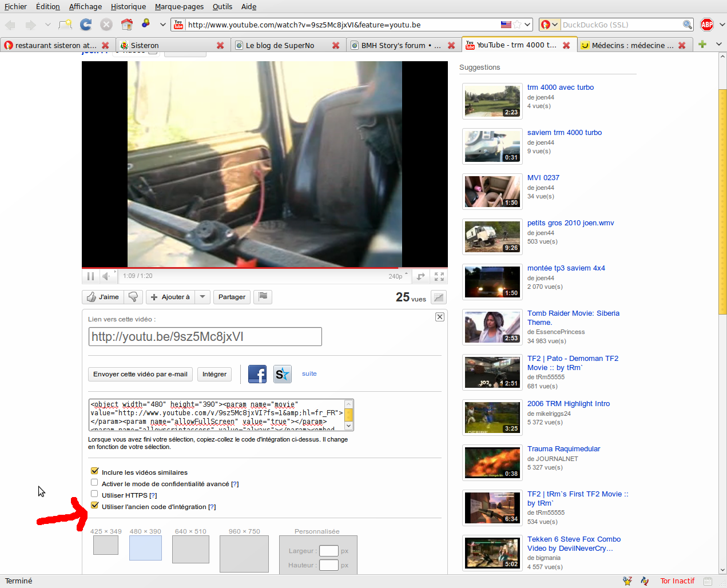727x588 pixels.
Task: Open the Marque-pages menu
Action: pyautogui.click(x=179, y=6)
